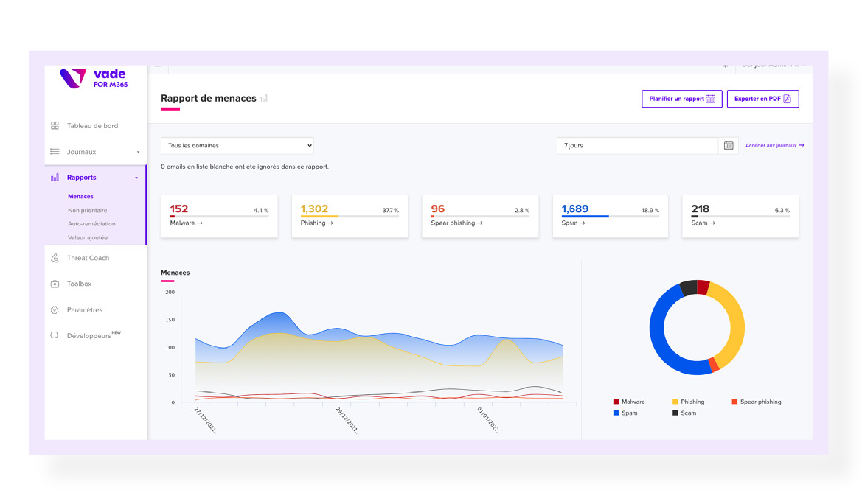Click the "200" value on the chart's vertical axis
This screenshot has height=504, width=862.
pyautogui.click(x=170, y=293)
